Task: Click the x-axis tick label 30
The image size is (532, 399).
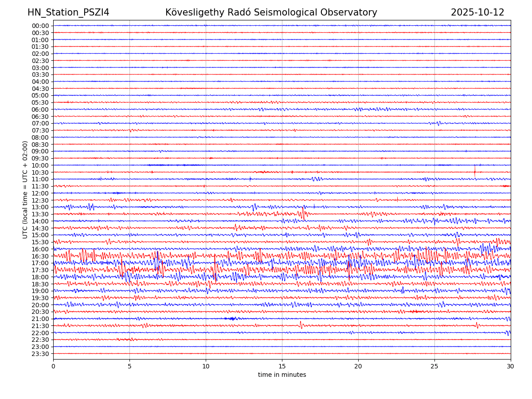Action: click(511, 366)
